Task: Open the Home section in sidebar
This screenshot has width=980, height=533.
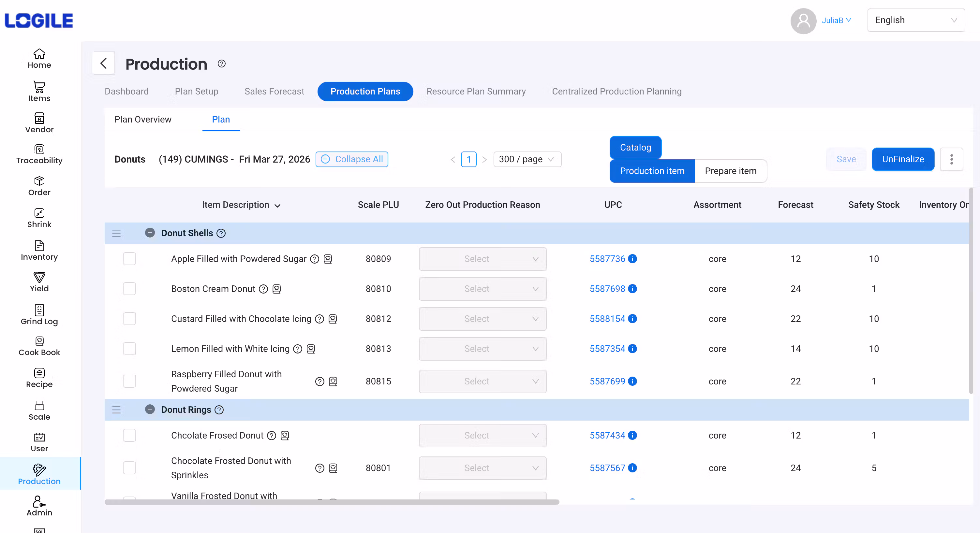Action: [x=39, y=59]
